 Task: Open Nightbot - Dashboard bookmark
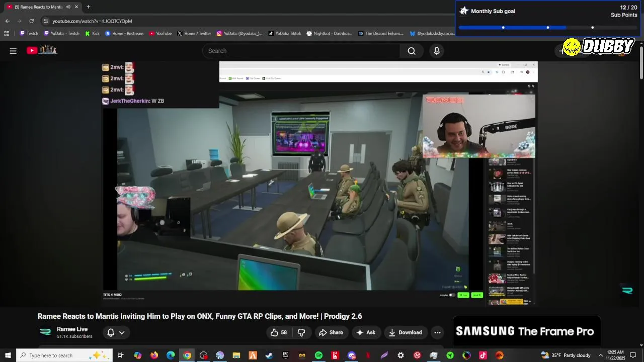click(330, 34)
